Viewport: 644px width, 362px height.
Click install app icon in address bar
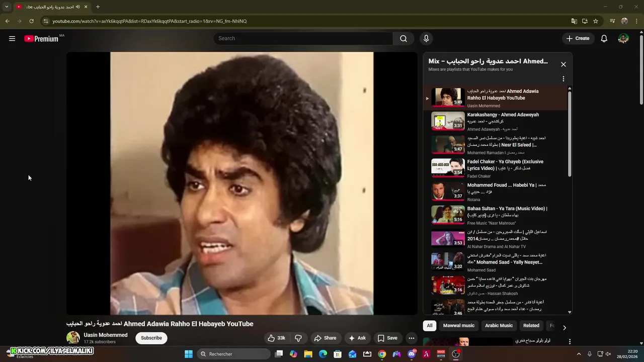click(585, 21)
